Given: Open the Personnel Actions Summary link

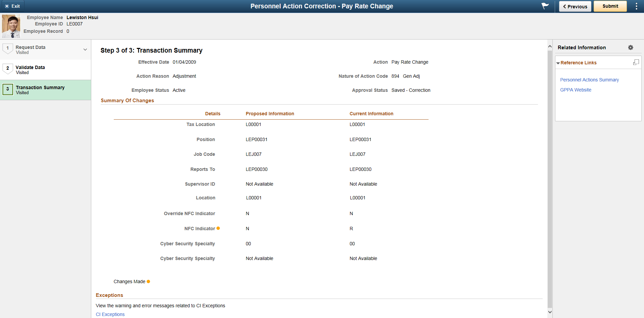Looking at the screenshot, I should pyautogui.click(x=589, y=80).
